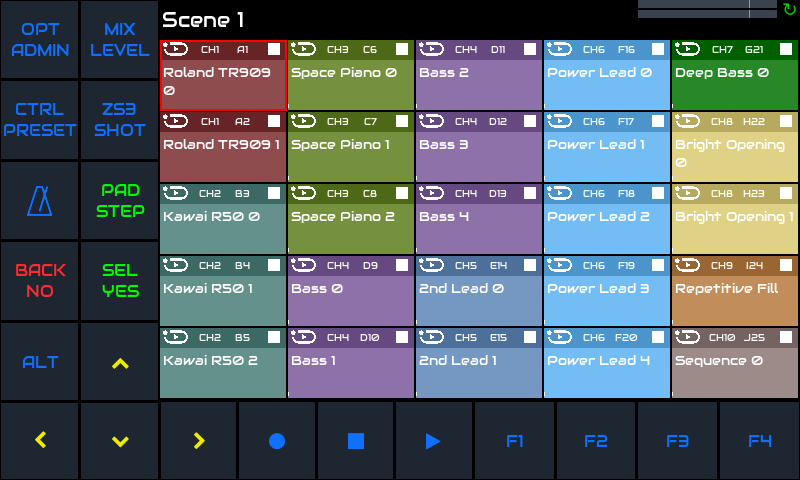Screen dimensions: 800x480
Task: Launch the Kawai R50 1 pad
Action: click(x=223, y=290)
